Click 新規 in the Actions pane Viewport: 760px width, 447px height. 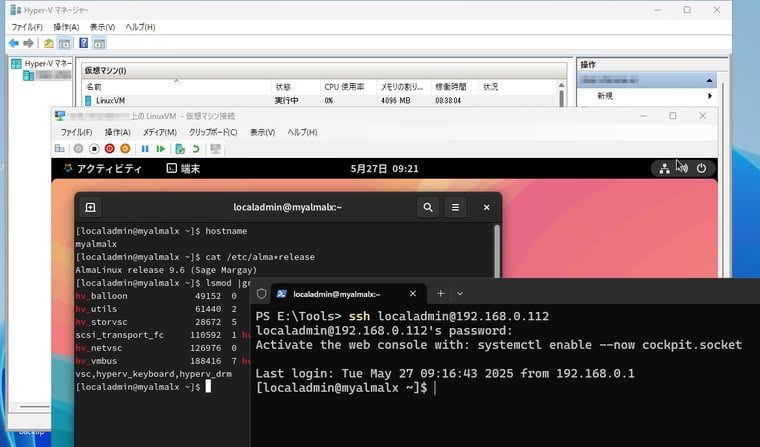click(x=605, y=96)
